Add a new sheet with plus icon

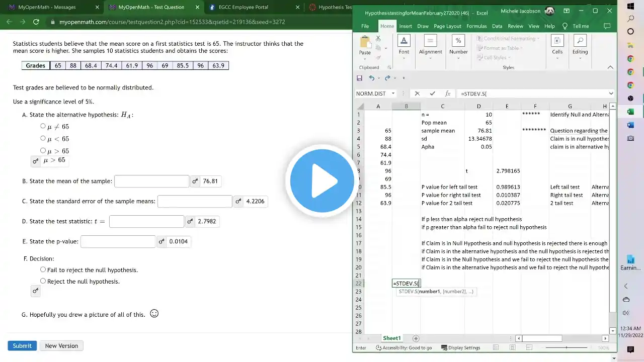coord(416,338)
